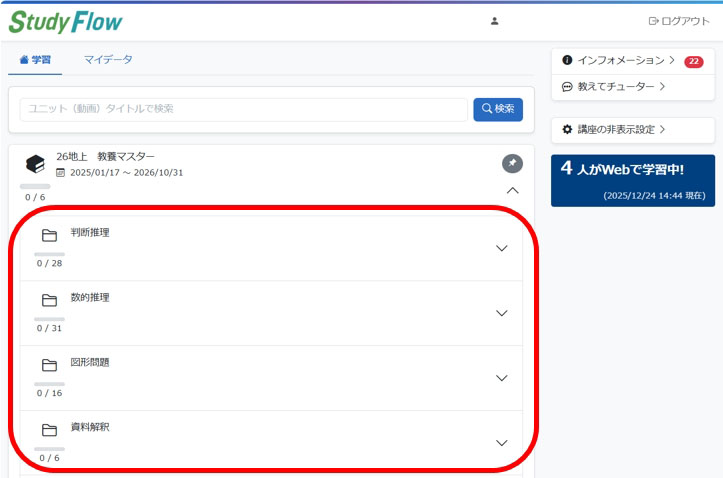
Task: Expand the 判断推理 folder chevron
Action: [502, 249]
